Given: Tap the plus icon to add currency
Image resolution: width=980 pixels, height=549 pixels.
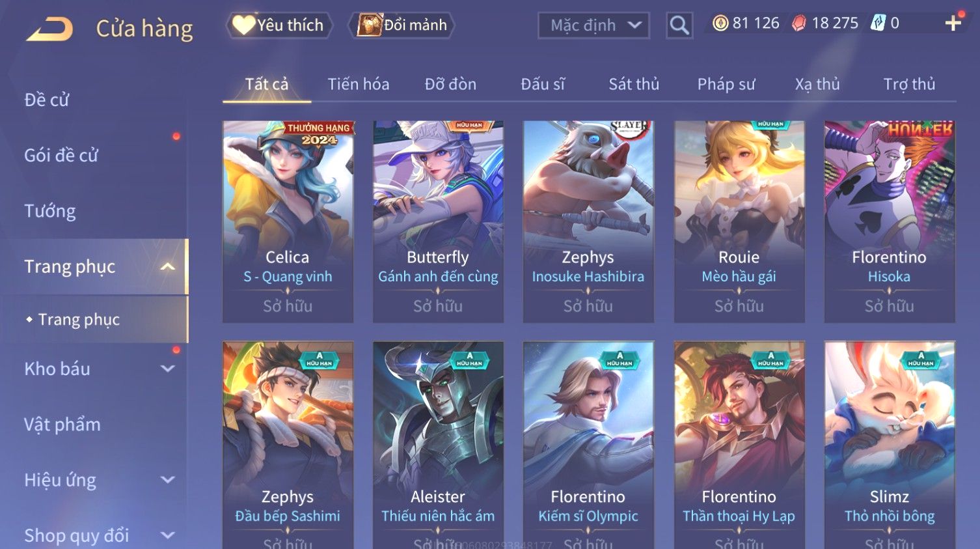Looking at the screenshot, I should click(953, 23).
